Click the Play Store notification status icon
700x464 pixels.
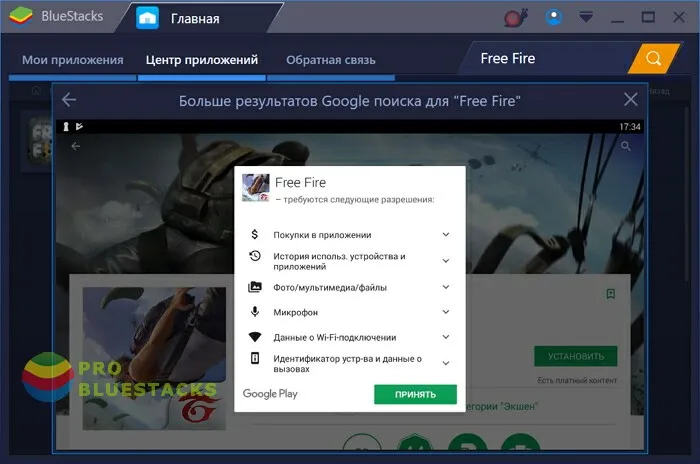[79, 127]
